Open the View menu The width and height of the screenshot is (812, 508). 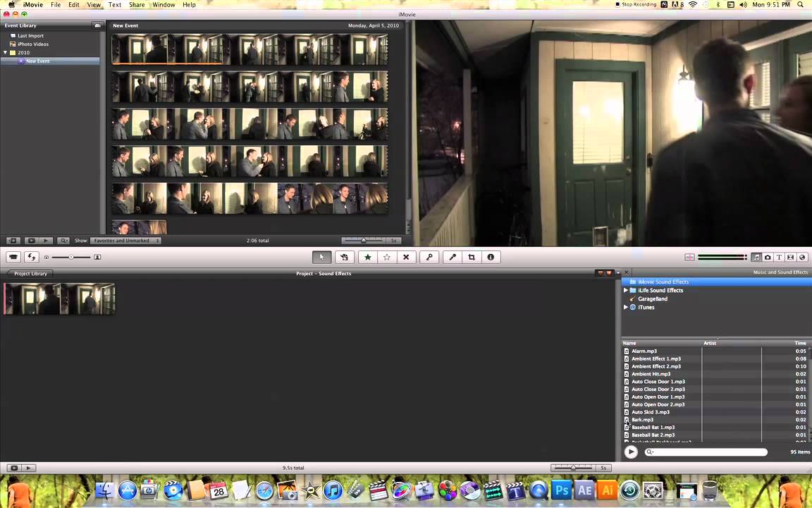(x=94, y=5)
